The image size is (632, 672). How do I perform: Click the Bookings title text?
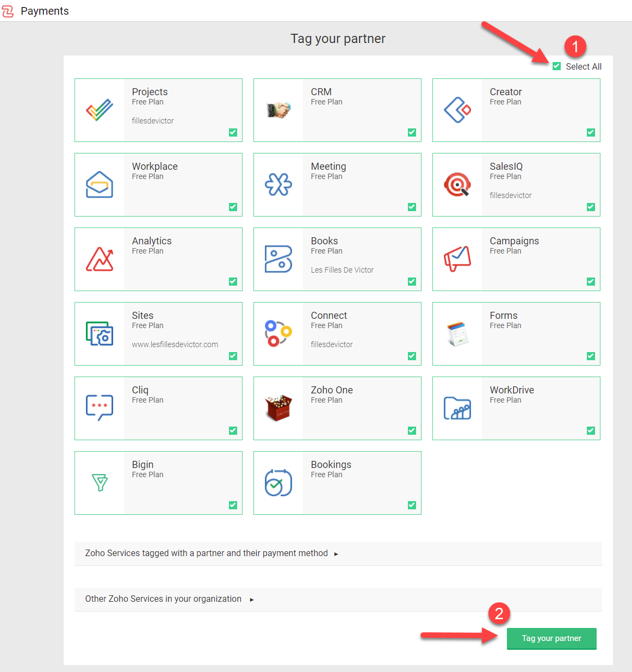click(331, 465)
